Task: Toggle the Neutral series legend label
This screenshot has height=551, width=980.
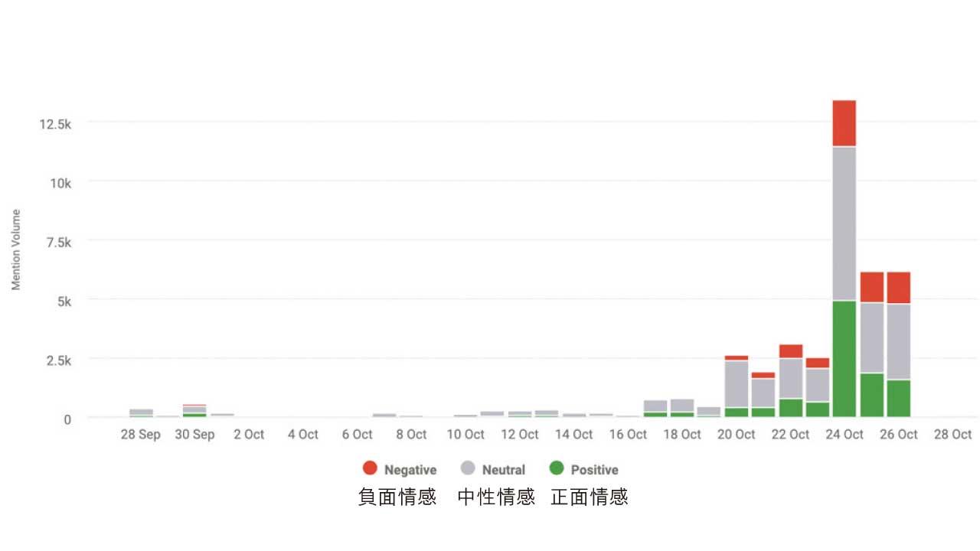Action: click(503, 470)
